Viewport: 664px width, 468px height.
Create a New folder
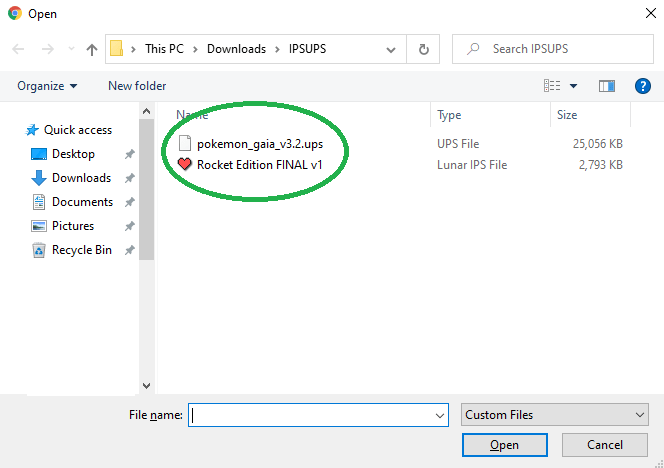(137, 86)
